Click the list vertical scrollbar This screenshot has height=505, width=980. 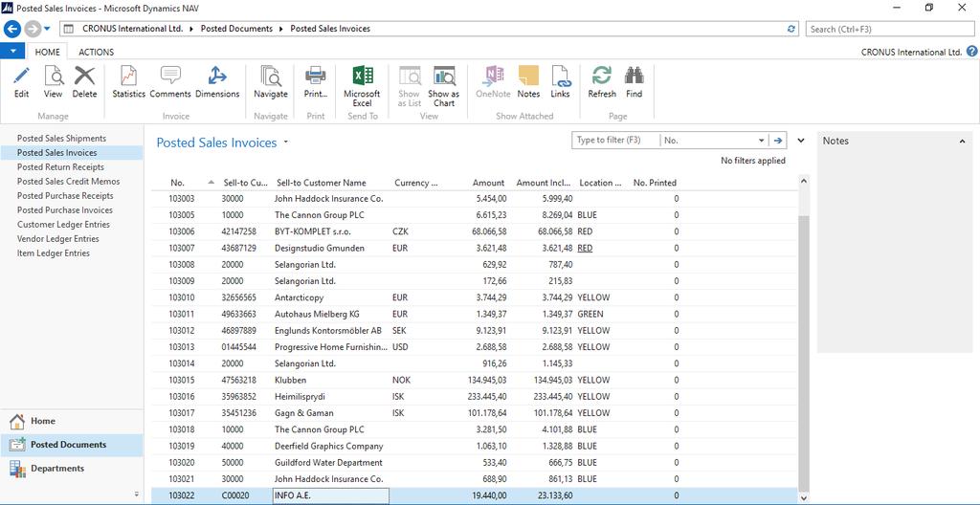(x=803, y=353)
